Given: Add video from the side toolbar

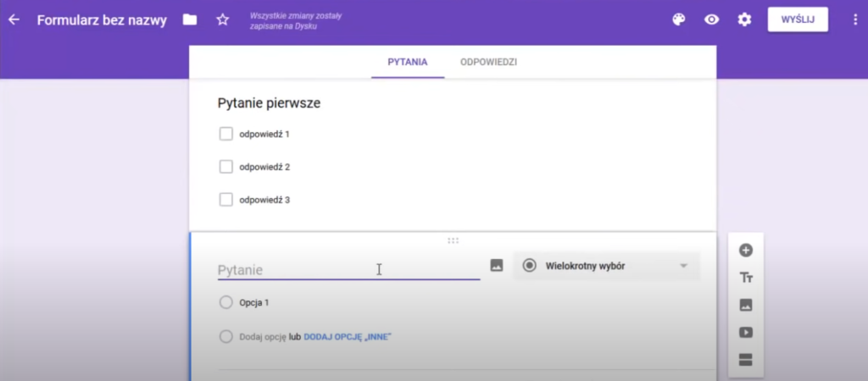Looking at the screenshot, I should pyautogui.click(x=746, y=333).
